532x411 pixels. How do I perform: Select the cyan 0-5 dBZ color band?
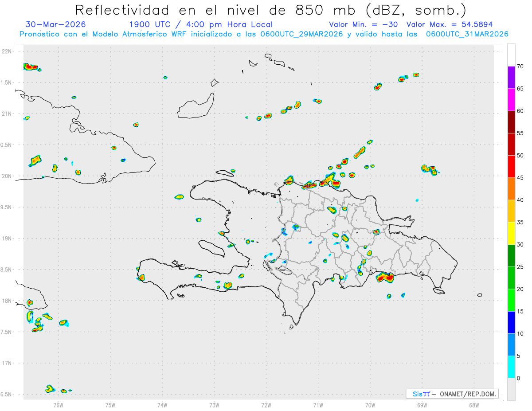coord(511,367)
